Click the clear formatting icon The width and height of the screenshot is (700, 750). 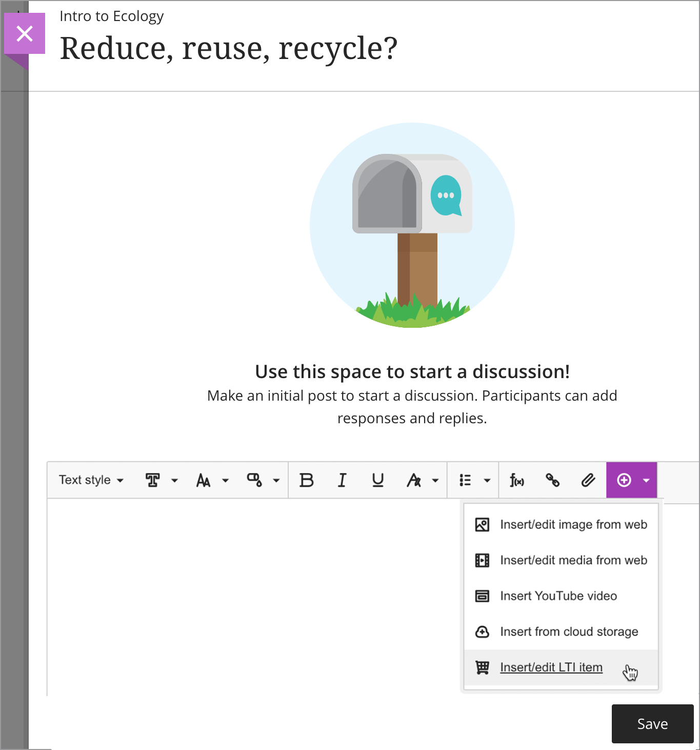coord(414,480)
